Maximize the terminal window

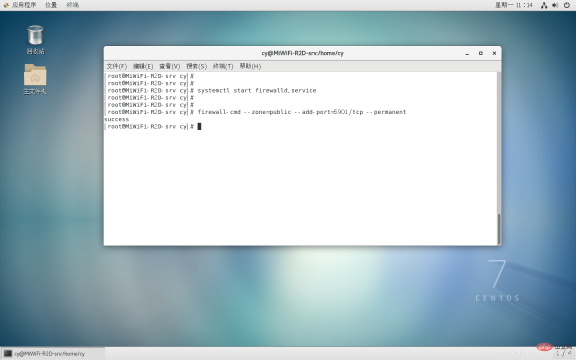pyautogui.click(x=480, y=53)
